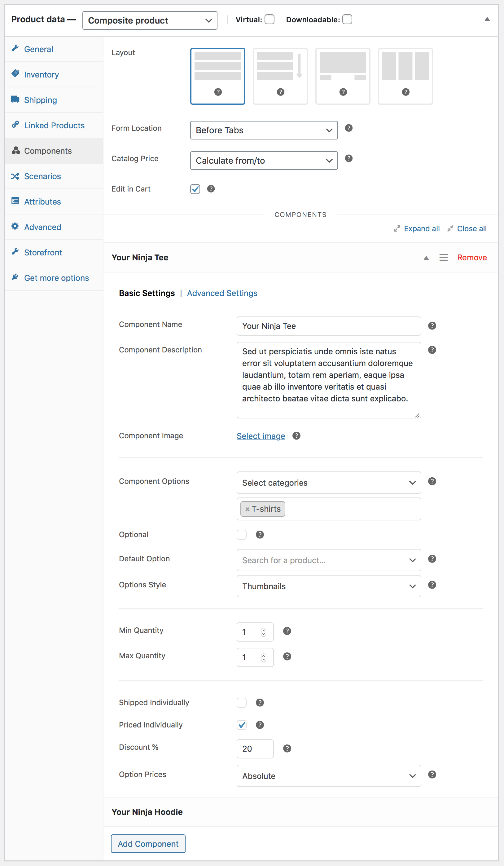Open help tooltip beside Catalog Price

point(348,158)
